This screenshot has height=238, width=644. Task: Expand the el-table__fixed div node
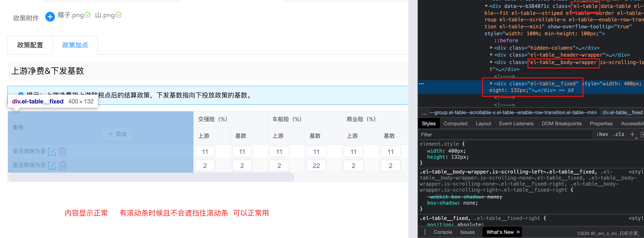(x=492, y=84)
